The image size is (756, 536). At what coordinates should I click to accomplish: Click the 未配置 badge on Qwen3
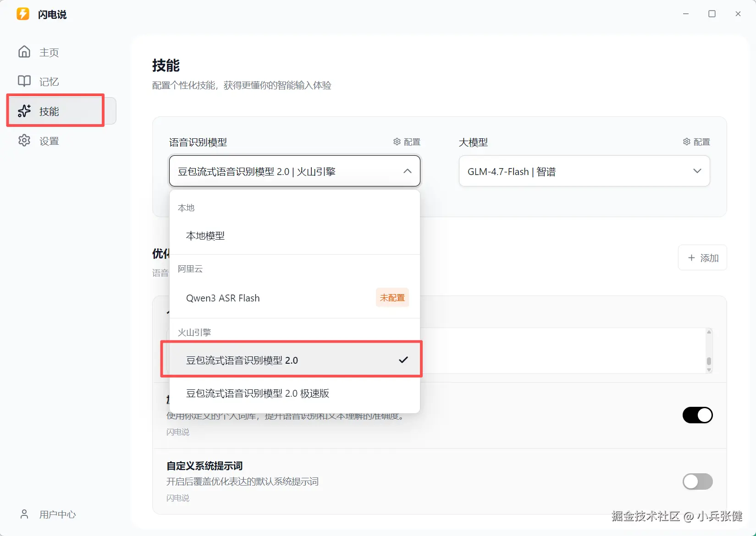(x=392, y=298)
